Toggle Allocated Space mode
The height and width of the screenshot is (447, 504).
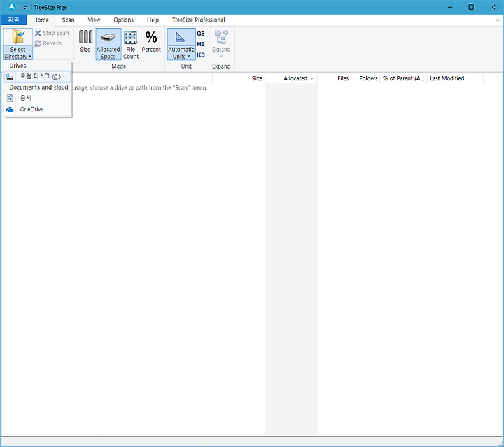108,44
